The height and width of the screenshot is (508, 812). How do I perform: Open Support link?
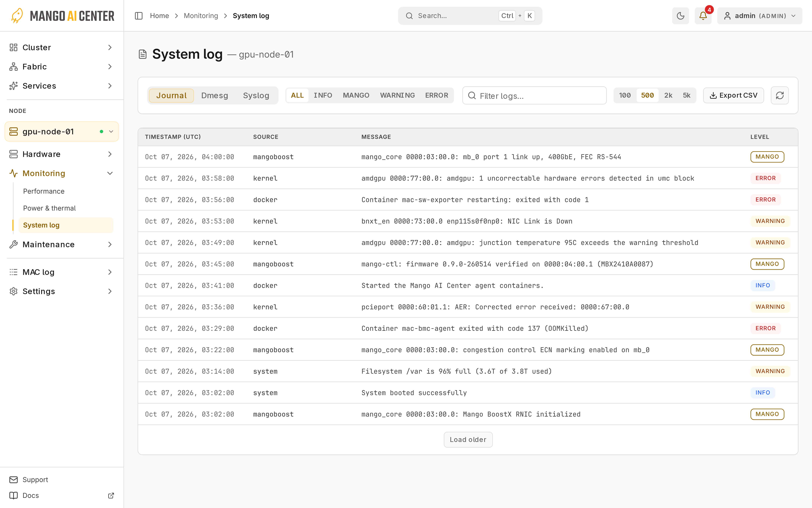35,479
